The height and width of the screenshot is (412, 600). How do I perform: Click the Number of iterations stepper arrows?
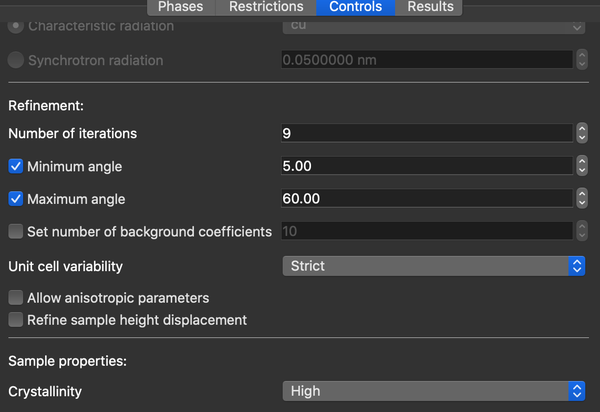(581, 133)
